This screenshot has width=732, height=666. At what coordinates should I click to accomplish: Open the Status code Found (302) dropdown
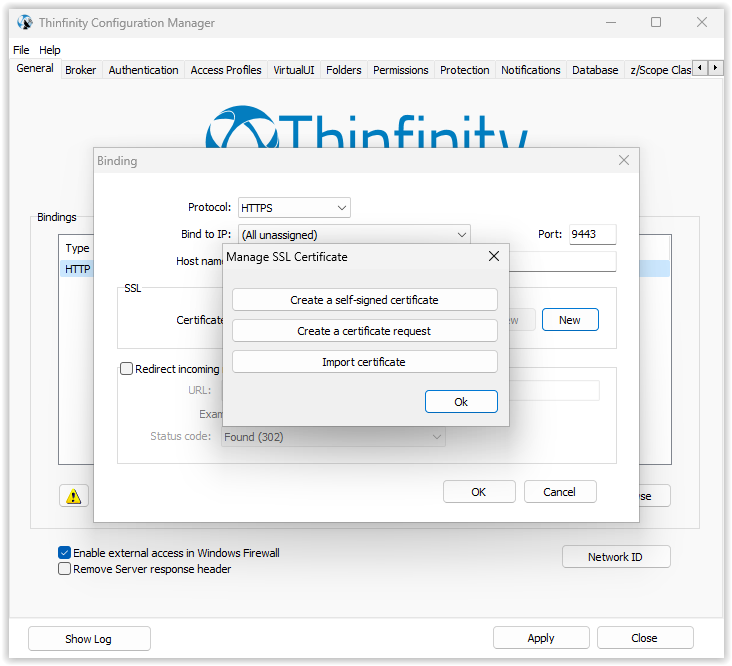click(x=333, y=437)
